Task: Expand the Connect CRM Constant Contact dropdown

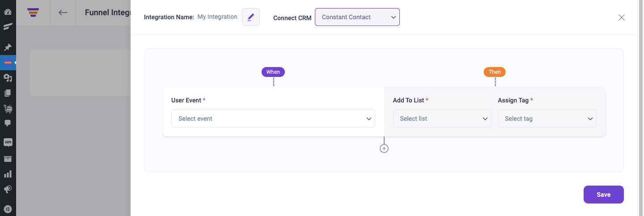Action: (x=357, y=17)
